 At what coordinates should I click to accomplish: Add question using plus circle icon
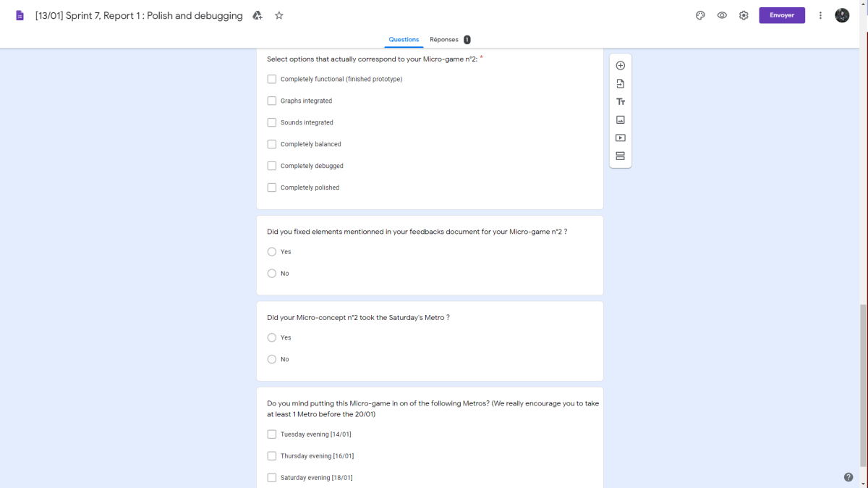pos(621,65)
